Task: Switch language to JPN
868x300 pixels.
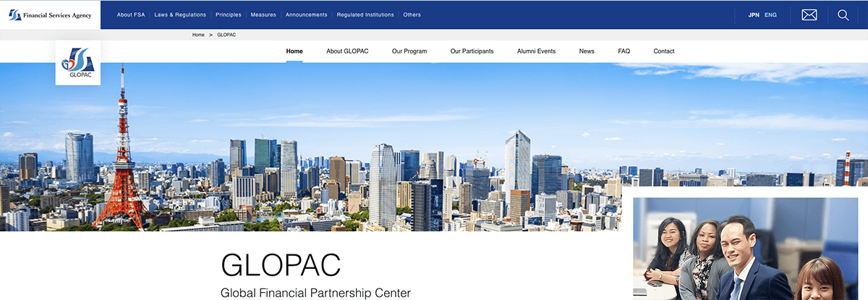Action: click(x=754, y=14)
